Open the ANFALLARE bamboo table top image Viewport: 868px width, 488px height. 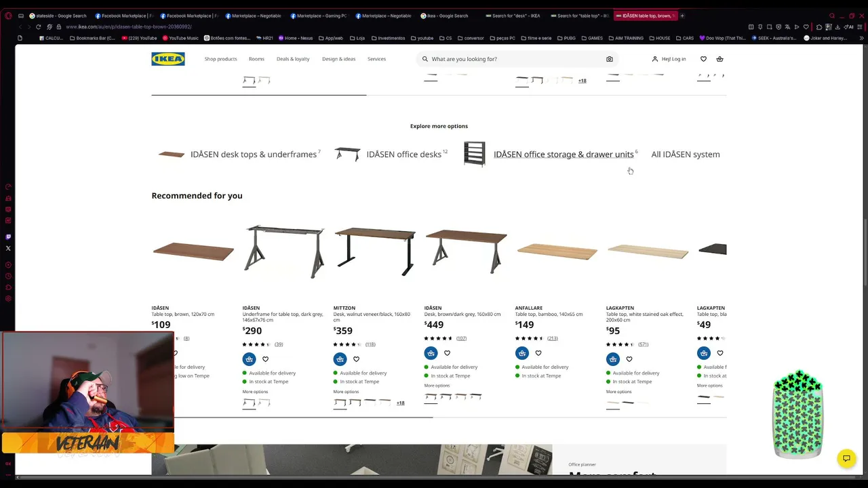[557, 251]
